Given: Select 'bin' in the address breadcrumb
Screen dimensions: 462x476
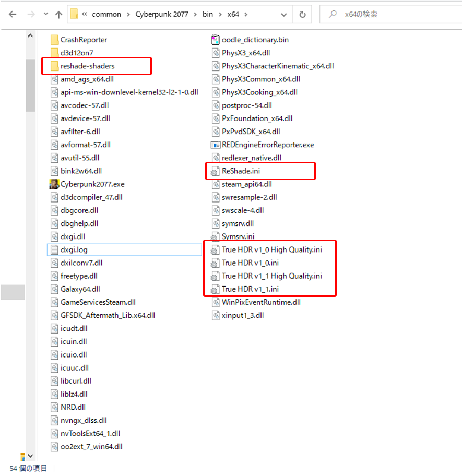Looking at the screenshot, I should pyautogui.click(x=208, y=14).
